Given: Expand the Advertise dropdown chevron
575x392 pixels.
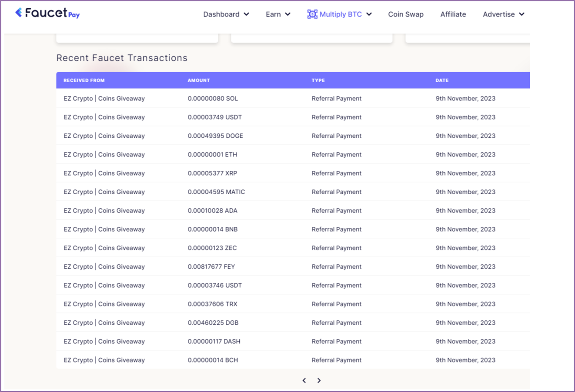Looking at the screenshot, I should pos(522,14).
